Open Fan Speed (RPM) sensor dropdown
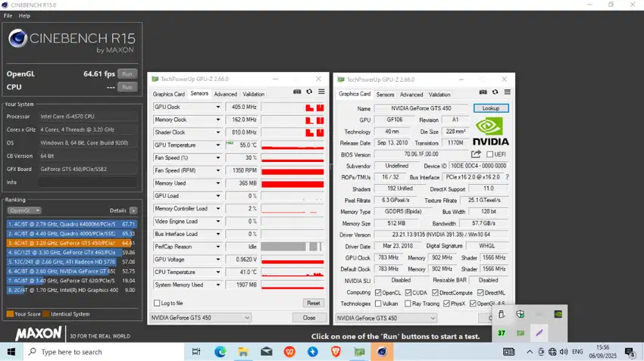 click(x=218, y=170)
